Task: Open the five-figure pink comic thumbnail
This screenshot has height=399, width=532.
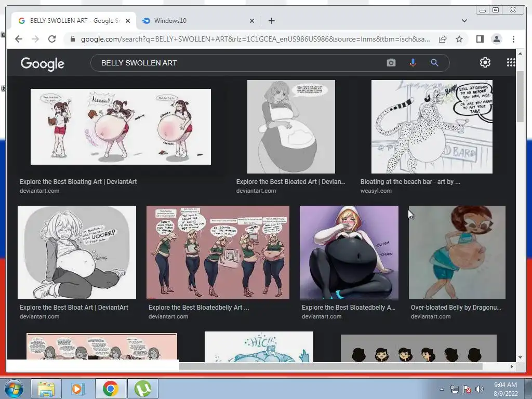Action: pos(218,252)
